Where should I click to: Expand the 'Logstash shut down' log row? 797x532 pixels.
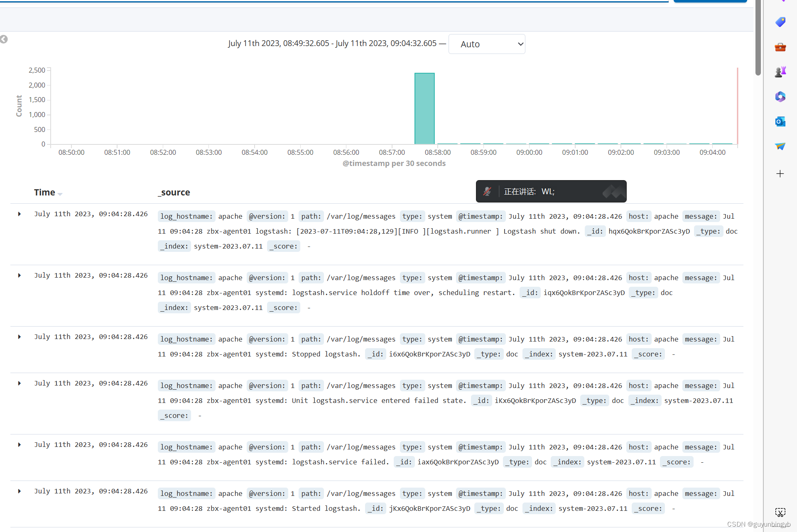20,214
